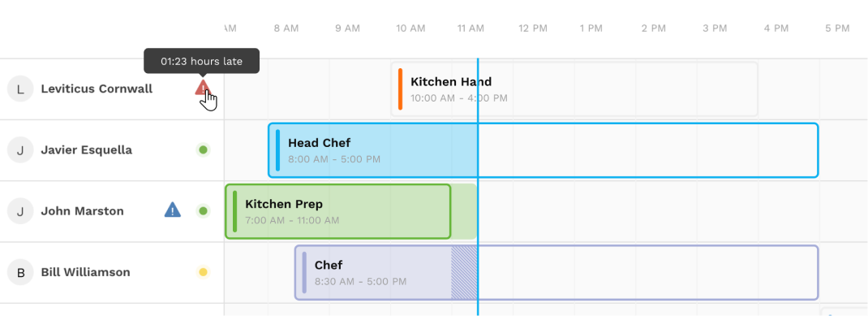Click Javier Esquella's J avatar
The image size is (868, 316).
[20, 149]
